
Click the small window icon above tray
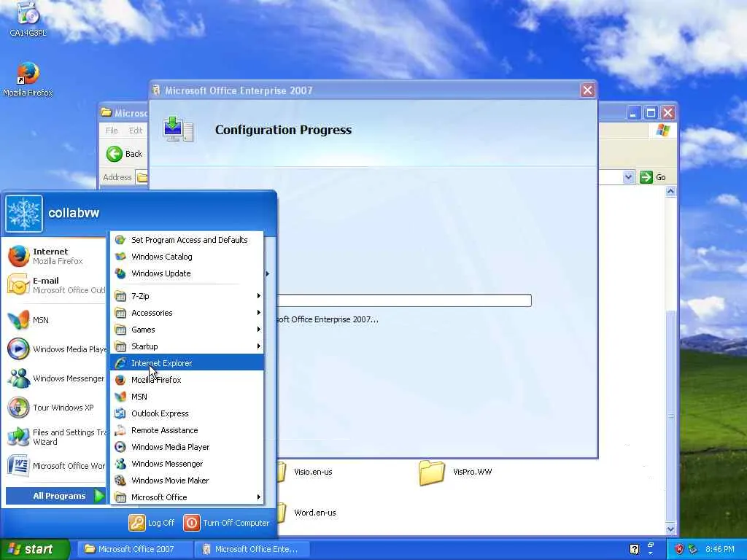[651, 544]
